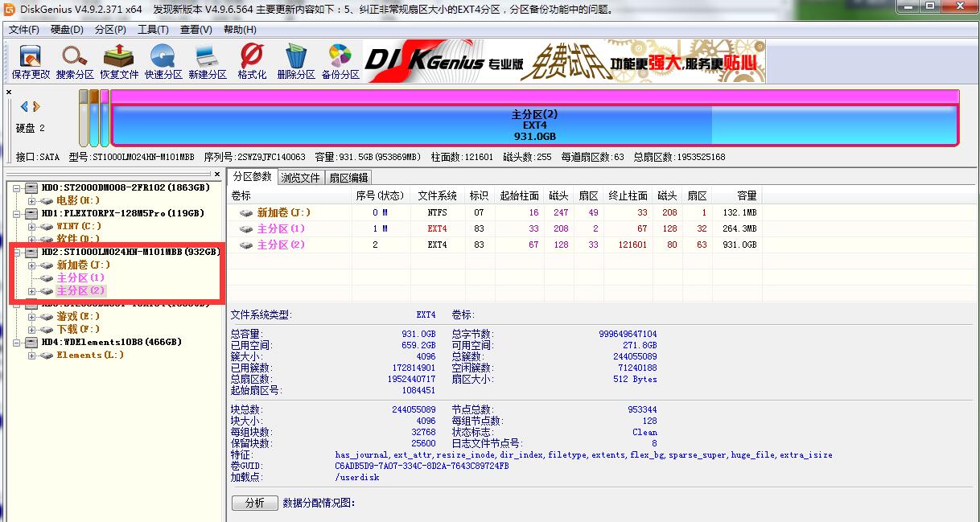
Task: Close the disk map panel with its X
Action: coord(9,92)
